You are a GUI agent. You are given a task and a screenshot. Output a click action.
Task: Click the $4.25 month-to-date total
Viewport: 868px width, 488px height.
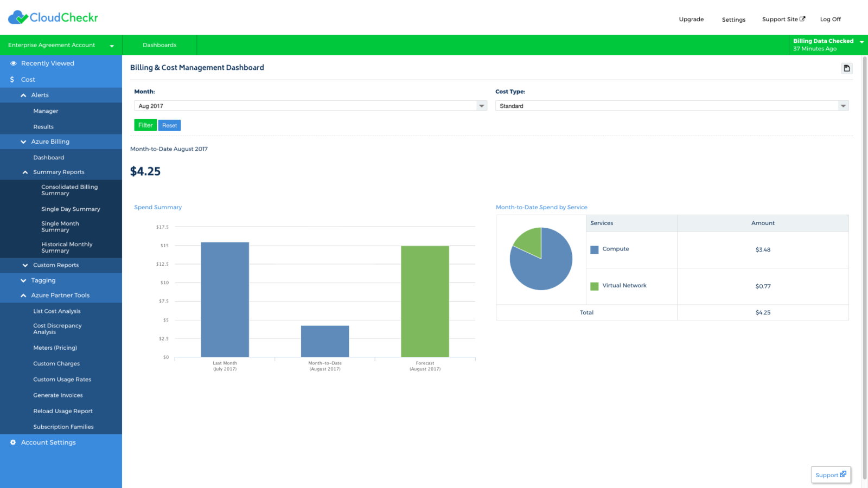point(145,172)
